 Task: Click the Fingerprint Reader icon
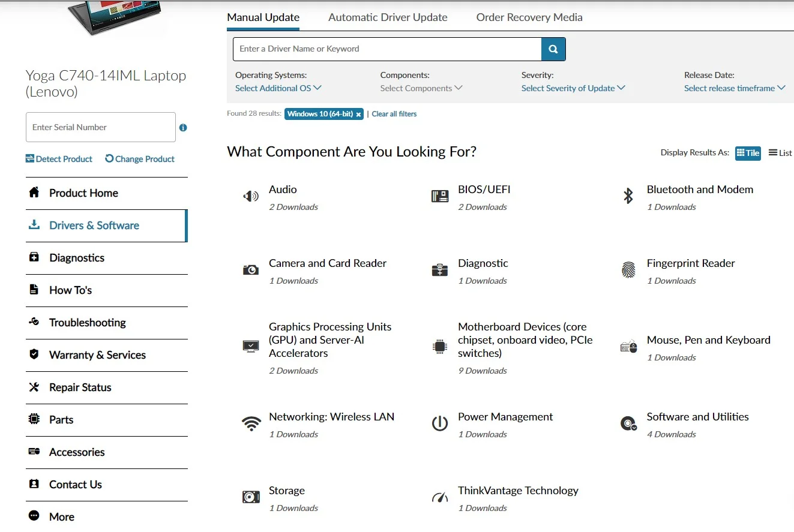click(628, 270)
